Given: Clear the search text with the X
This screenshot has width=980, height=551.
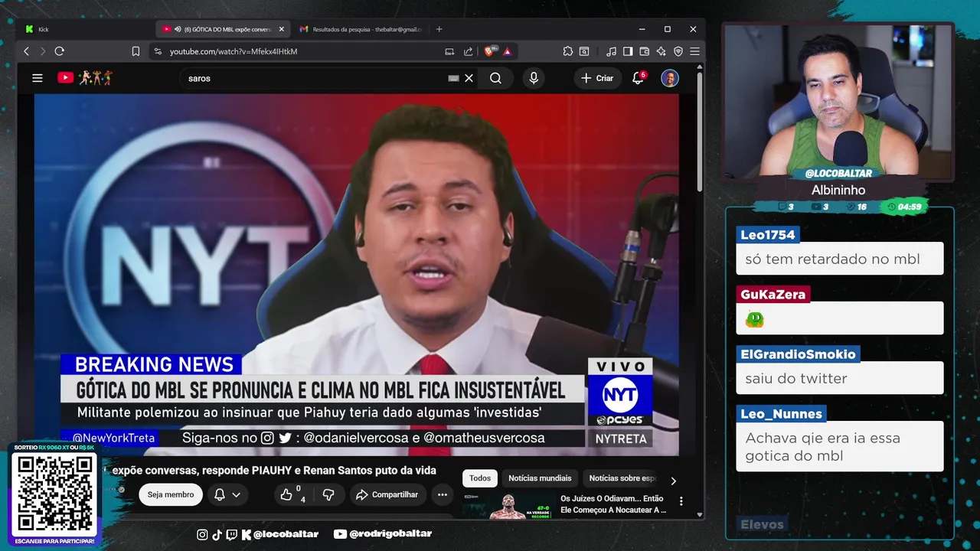Looking at the screenshot, I should click(469, 78).
